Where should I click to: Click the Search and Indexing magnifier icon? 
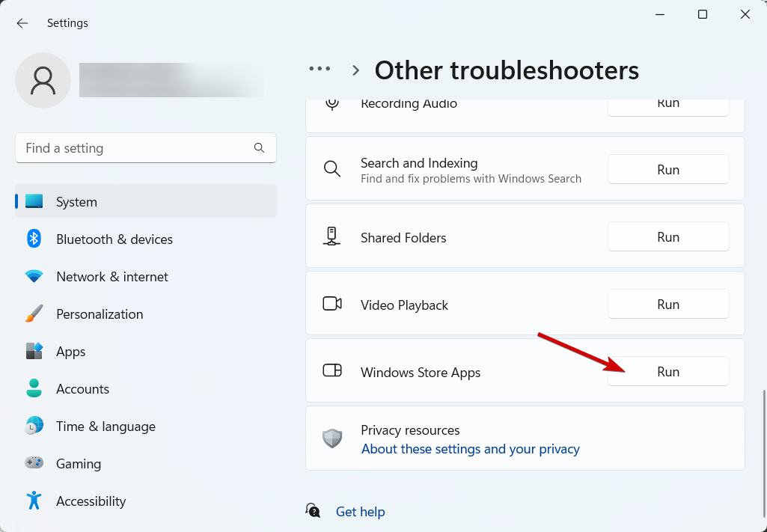(332, 169)
